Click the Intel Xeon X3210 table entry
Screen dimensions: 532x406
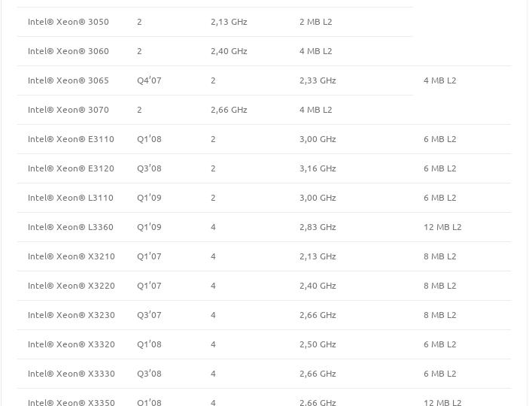tap(71, 256)
